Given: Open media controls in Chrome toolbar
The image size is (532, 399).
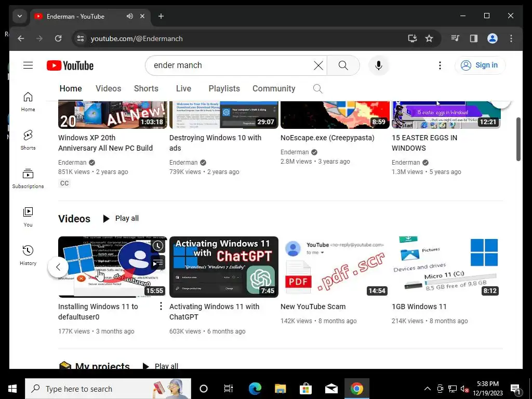Looking at the screenshot, I should point(455,38).
